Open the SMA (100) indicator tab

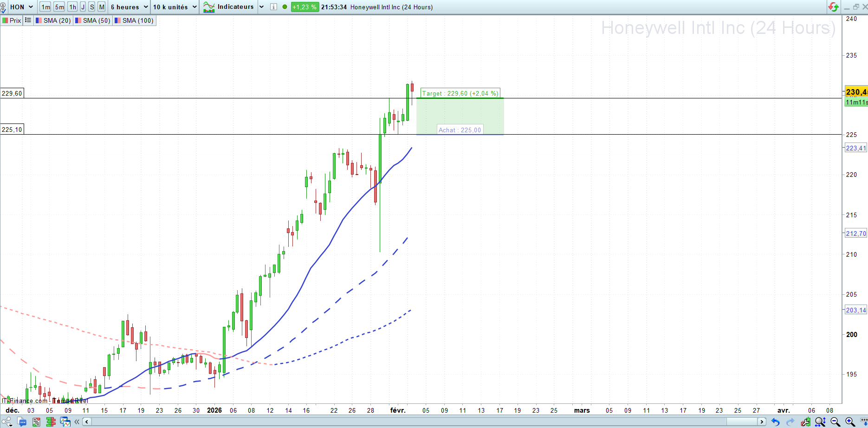pos(134,20)
